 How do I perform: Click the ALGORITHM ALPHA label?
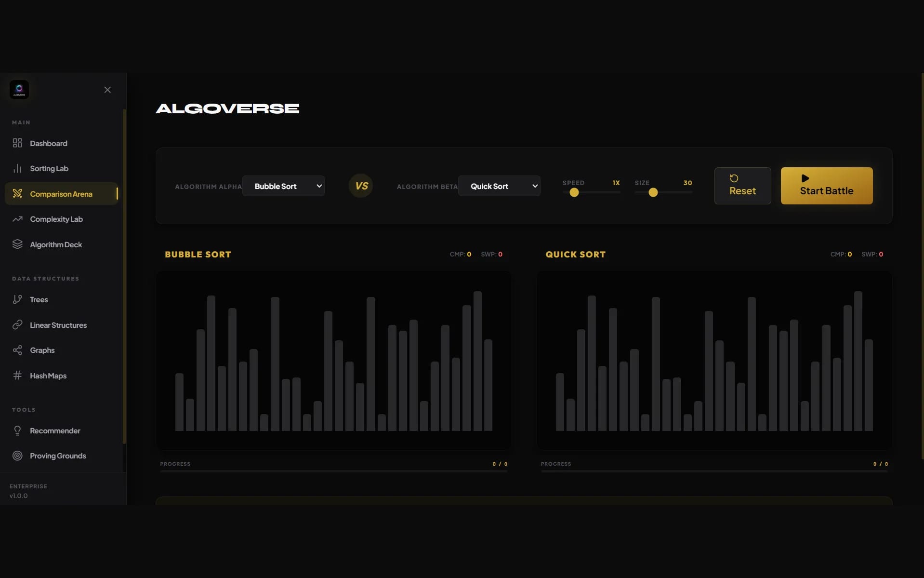208,187
